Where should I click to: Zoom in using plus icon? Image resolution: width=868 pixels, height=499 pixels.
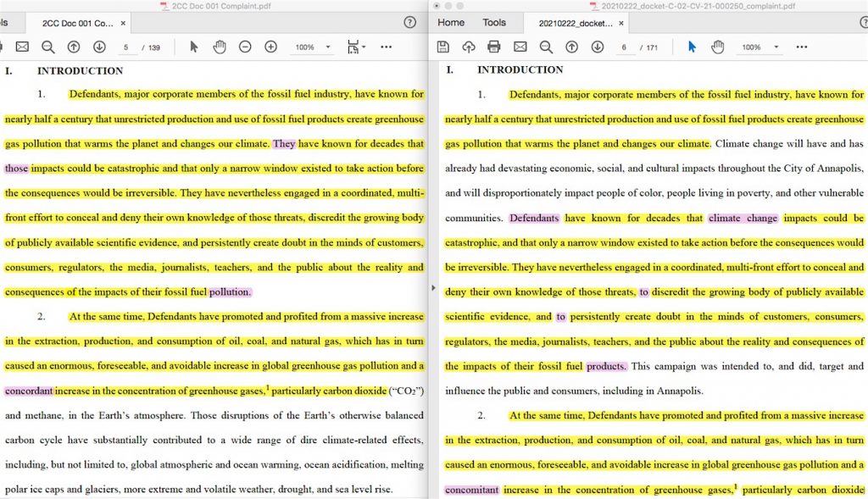270,47
